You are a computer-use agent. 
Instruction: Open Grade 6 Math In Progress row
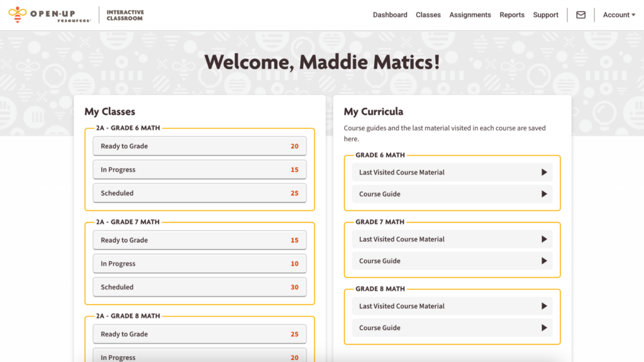point(199,170)
